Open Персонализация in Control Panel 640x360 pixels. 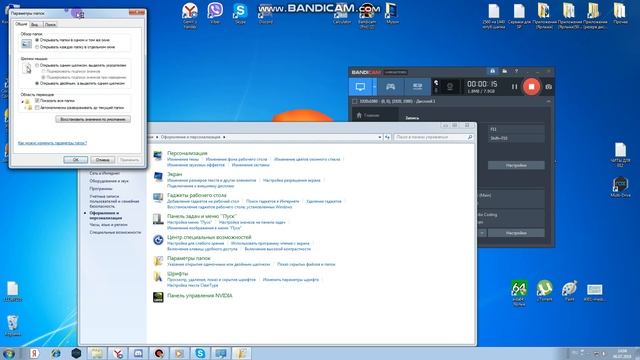point(187,153)
